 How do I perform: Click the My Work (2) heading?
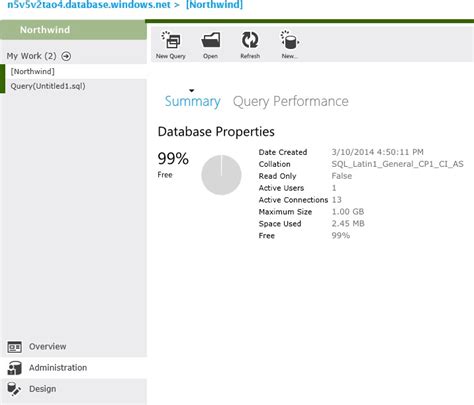tap(31, 56)
